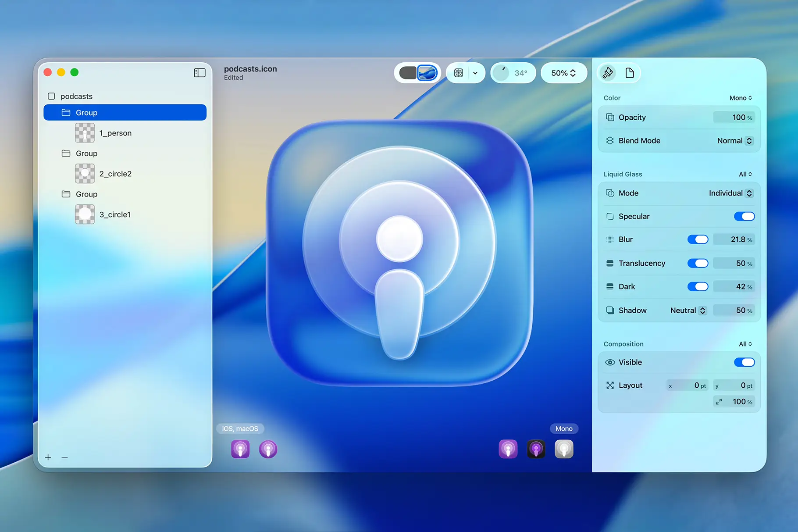This screenshot has height=532, width=798.
Task: Select the default purple appearance thumbnail
Action: coord(508,449)
